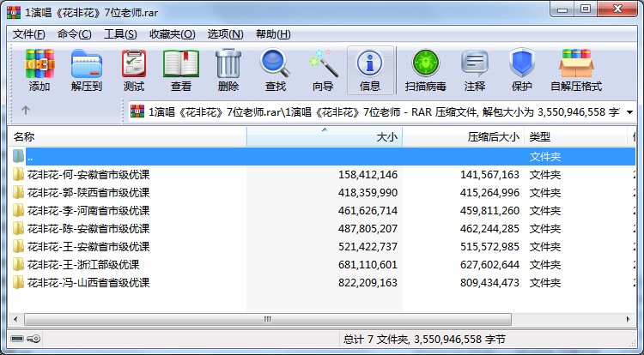
Task: Open the 工具(S) menu
Action: [x=120, y=34]
